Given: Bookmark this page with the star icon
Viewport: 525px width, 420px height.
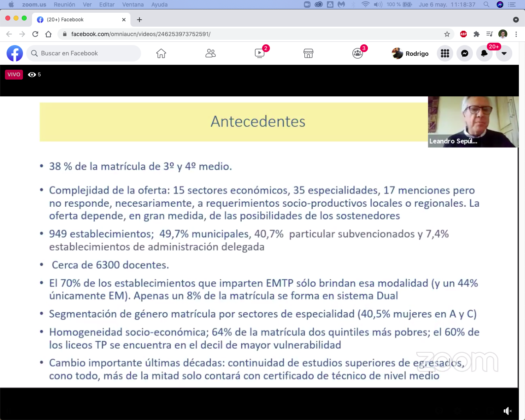Looking at the screenshot, I should click(x=447, y=34).
